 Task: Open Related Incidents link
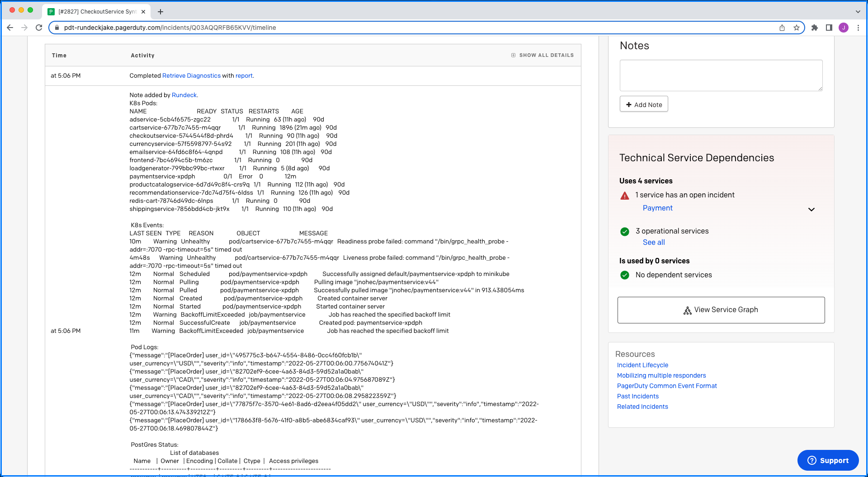coord(642,407)
